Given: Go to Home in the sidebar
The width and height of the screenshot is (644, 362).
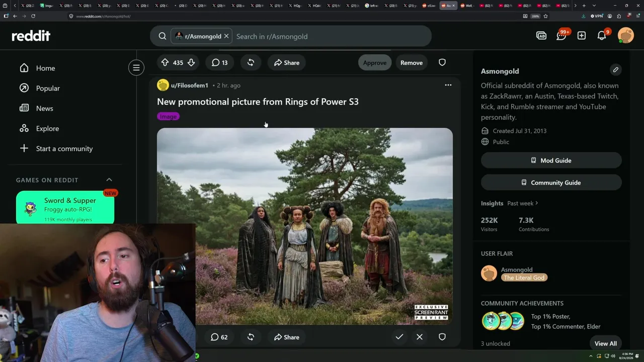Looking at the screenshot, I should (x=45, y=68).
